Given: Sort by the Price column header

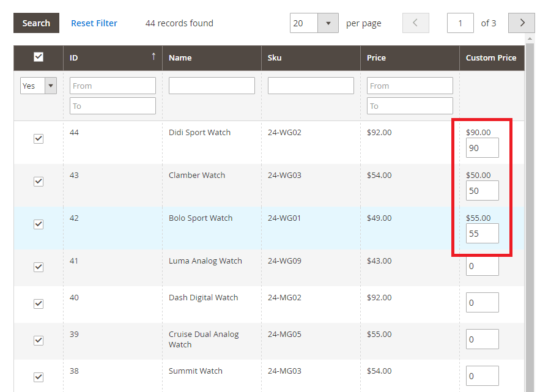Looking at the screenshot, I should click(376, 58).
